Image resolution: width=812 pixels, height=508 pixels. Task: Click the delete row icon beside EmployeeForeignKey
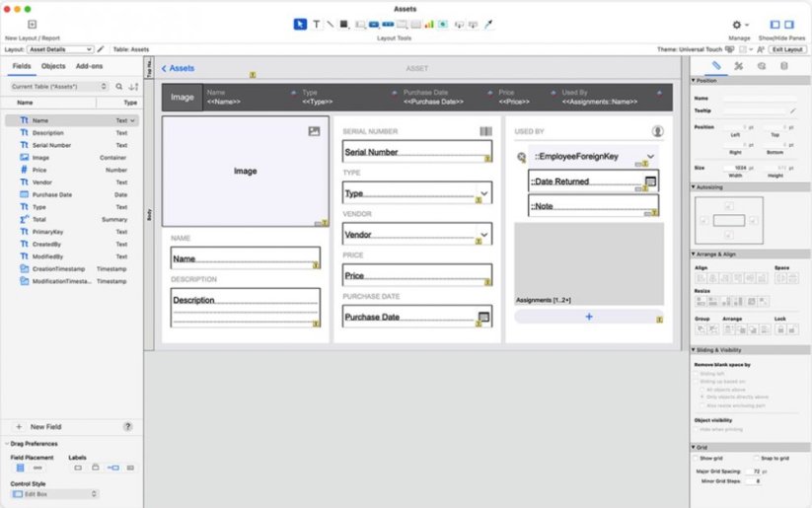[x=521, y=157]
